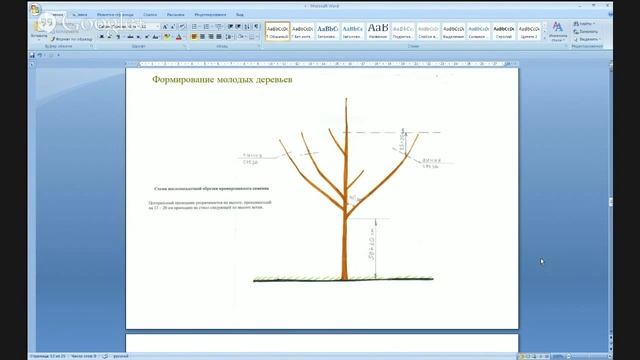
Task: Open the Clipboard pane launcher
Action: click(x=91, y=46)
